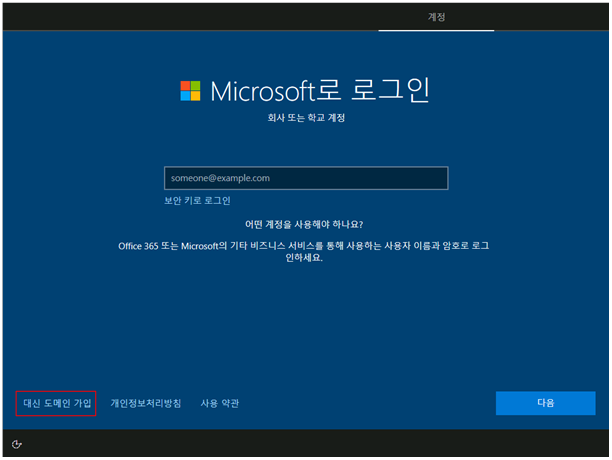Select the 계정 tab at top
Viewport: 612px width, 460px height.
436,17
